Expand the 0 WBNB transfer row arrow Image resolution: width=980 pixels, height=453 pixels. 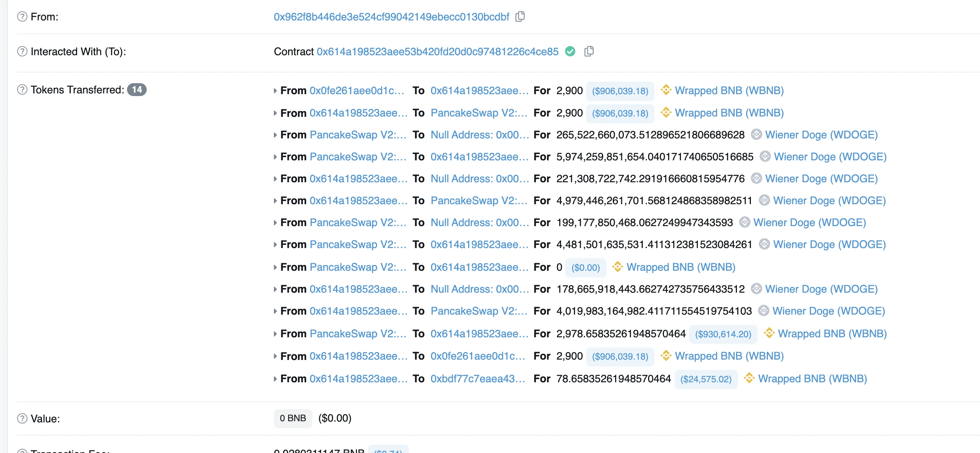point(275,267)
